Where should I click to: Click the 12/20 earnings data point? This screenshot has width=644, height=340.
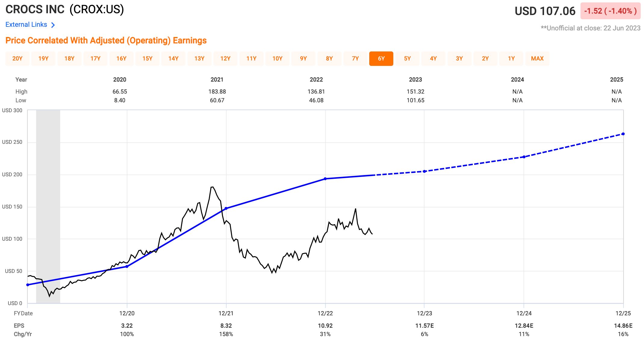click(127, 267)
